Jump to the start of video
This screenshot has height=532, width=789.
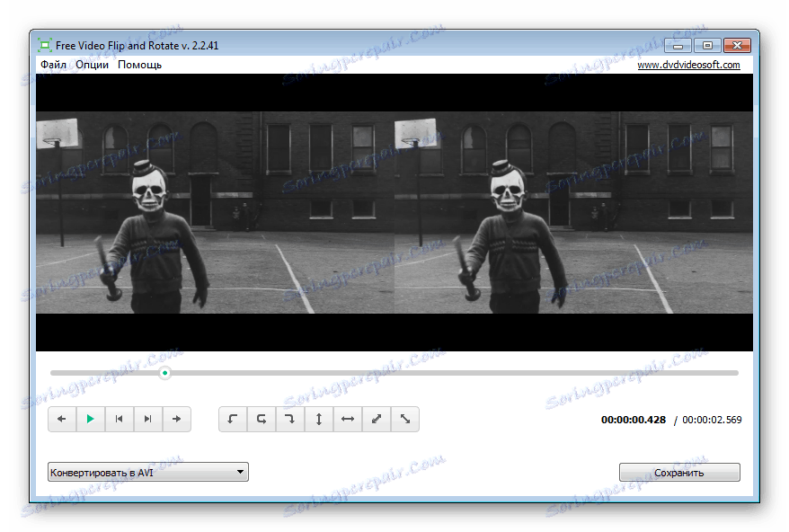click(x=120, y=420)
